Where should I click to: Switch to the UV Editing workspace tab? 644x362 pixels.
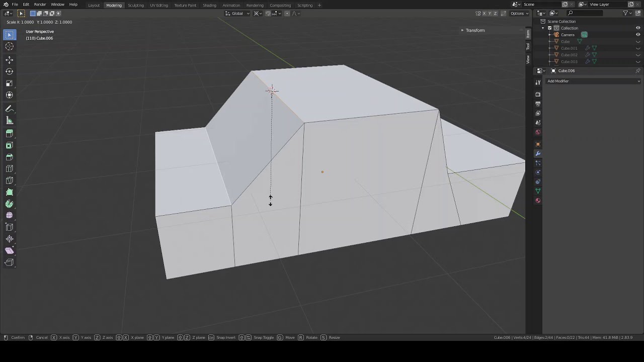(159, 5)
